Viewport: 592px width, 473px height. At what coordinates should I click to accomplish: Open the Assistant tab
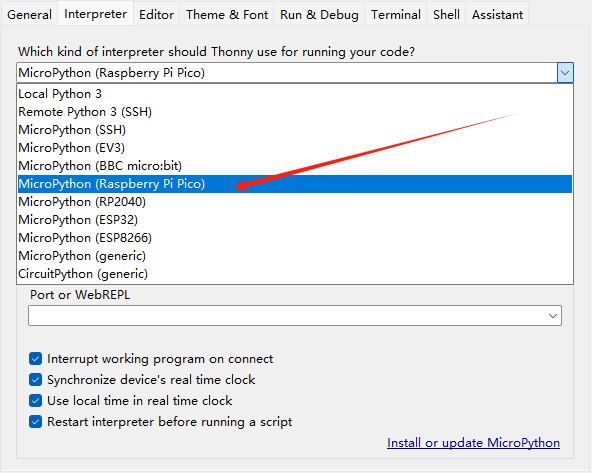(497, 14)
